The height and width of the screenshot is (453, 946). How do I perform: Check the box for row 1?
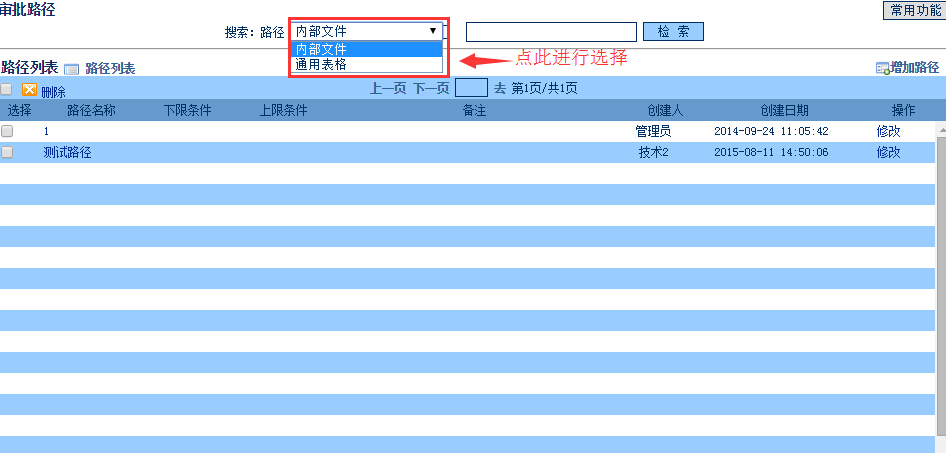tap(7, 131)
